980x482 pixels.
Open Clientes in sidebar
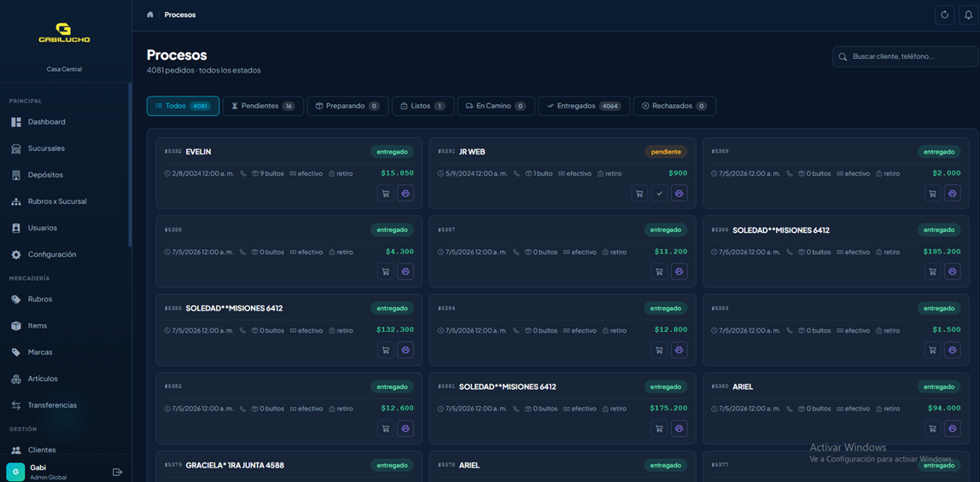point(66,450)
